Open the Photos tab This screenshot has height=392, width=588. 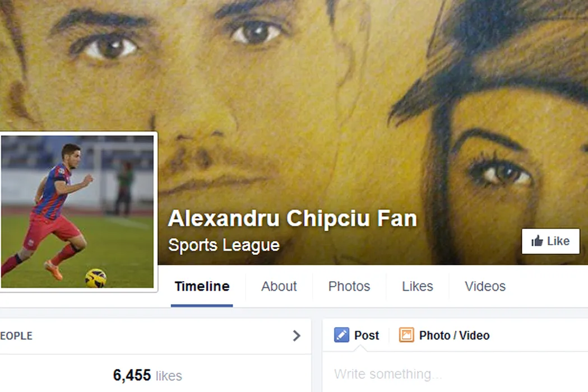349,286
